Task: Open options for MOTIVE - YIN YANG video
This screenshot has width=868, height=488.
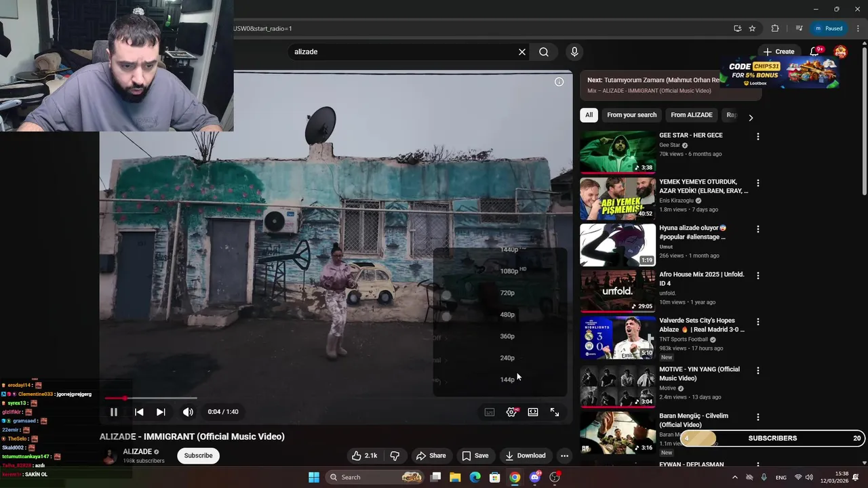Action: (x=758, y=371)
